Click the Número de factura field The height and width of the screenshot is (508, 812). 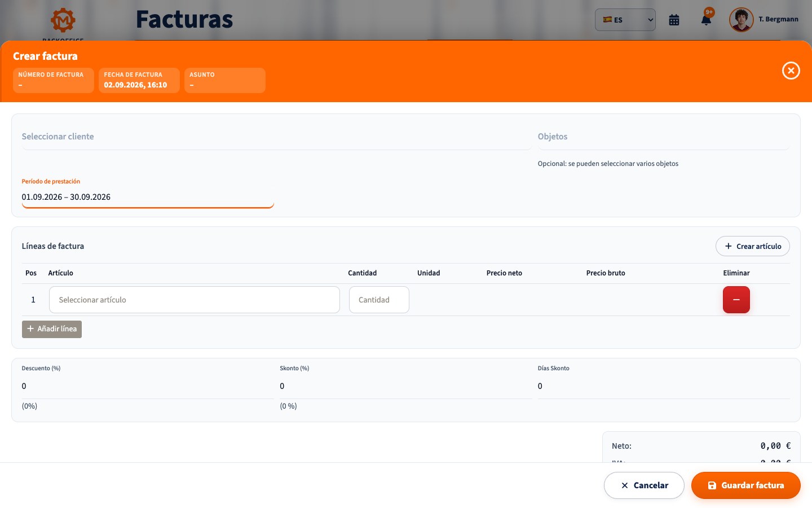(x=54, y=80)
